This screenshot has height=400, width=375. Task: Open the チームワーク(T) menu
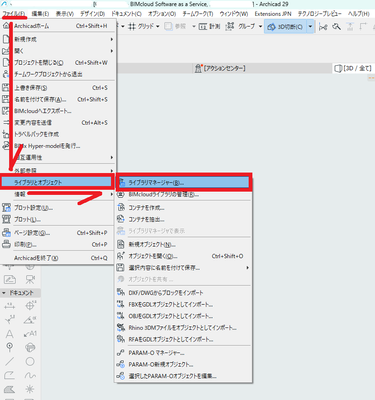(x=198, y=14)
